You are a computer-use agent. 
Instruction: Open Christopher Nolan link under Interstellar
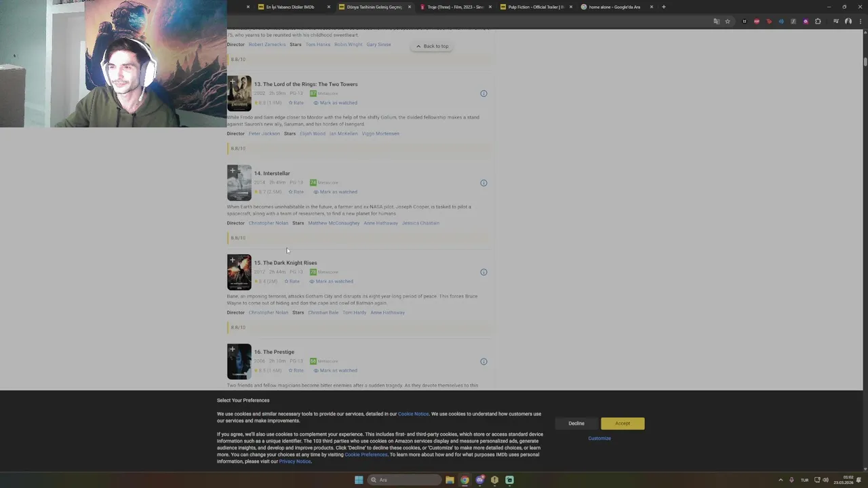click(269, 223)
